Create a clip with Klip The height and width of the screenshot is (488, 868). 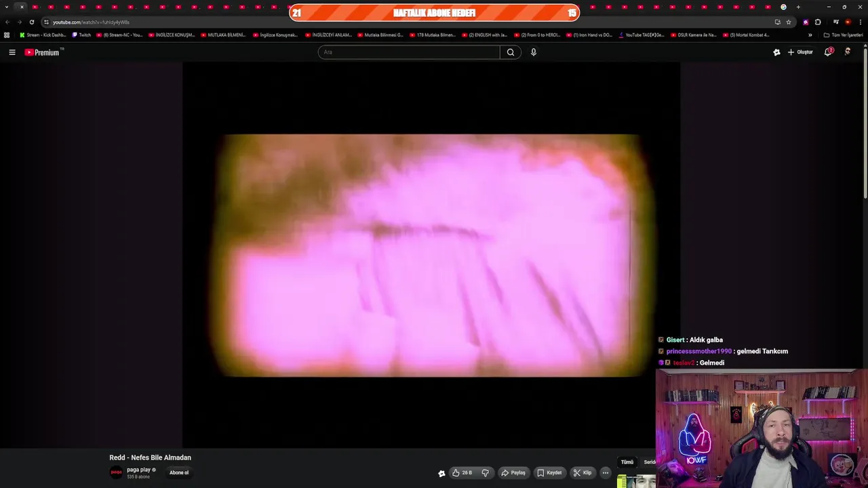point(583,473)
